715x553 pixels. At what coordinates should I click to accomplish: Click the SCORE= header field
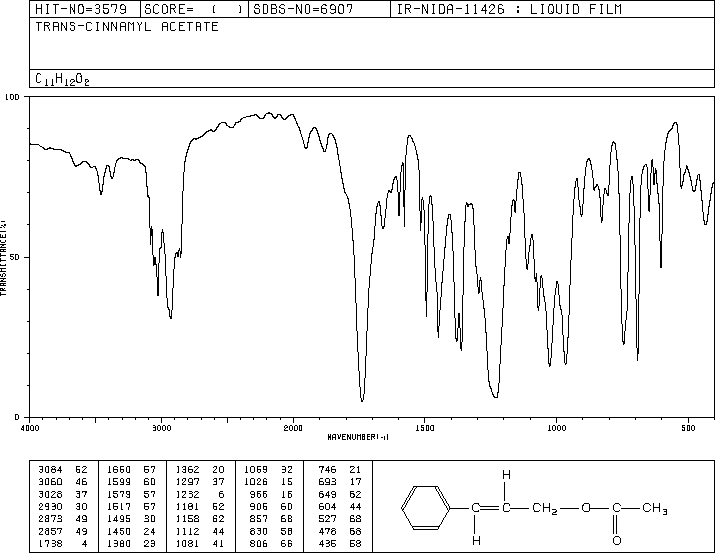pyautogui.click(x=194, y=9)
